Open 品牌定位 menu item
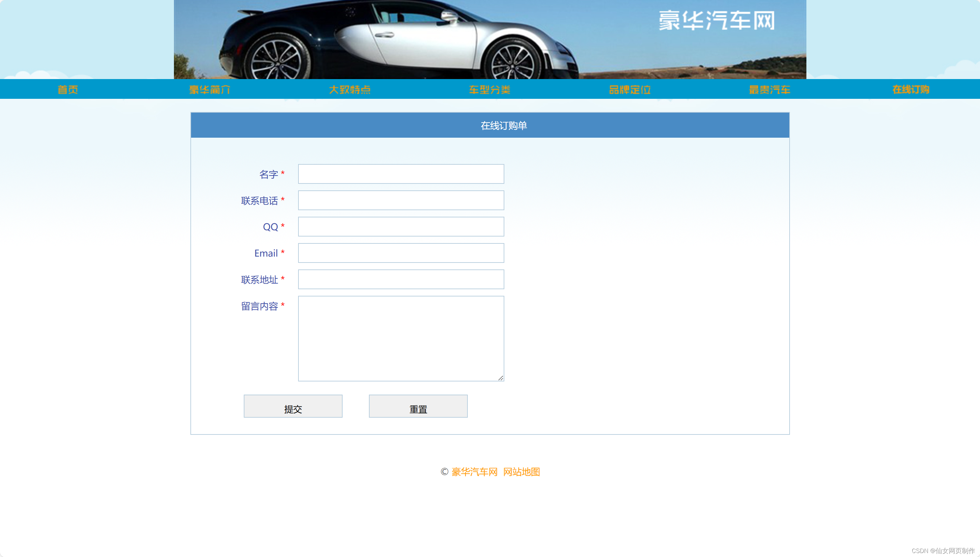980x557 pixels. point(630,90)
